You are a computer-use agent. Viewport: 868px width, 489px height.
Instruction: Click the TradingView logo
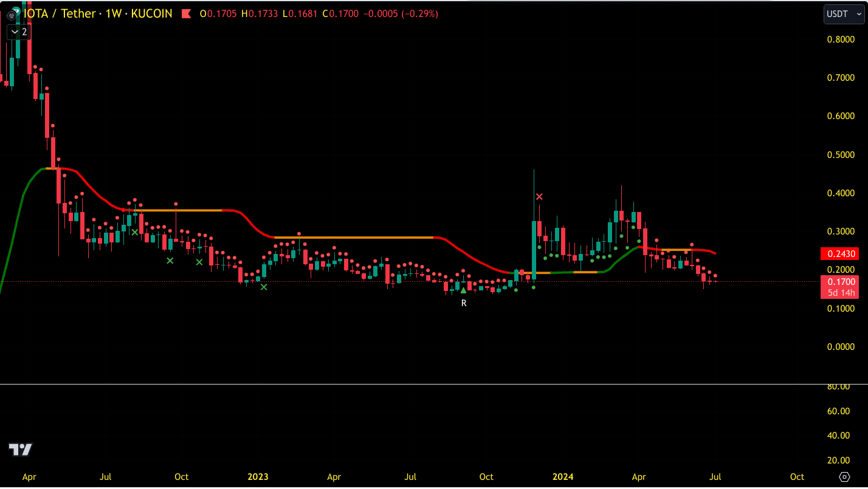[20, 450]
